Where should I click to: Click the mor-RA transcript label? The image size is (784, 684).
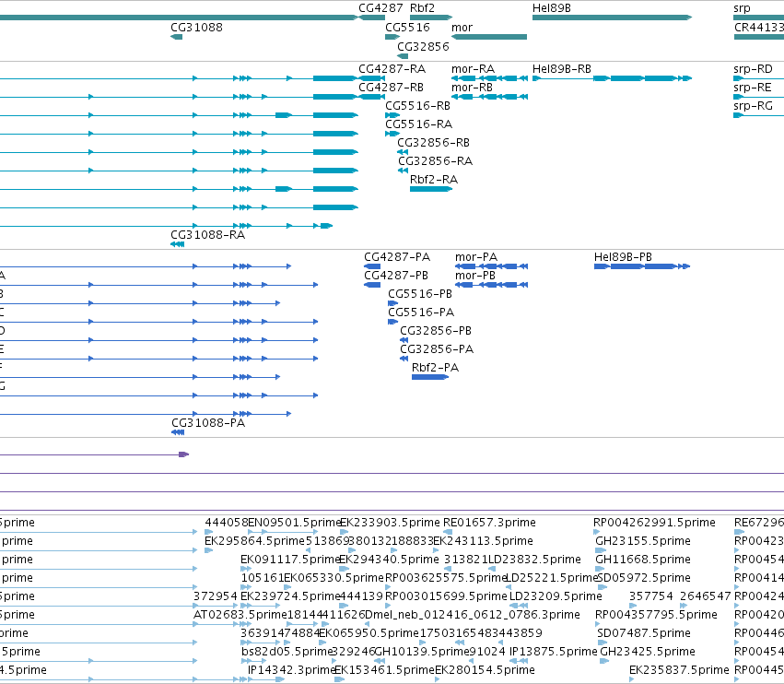473,69
